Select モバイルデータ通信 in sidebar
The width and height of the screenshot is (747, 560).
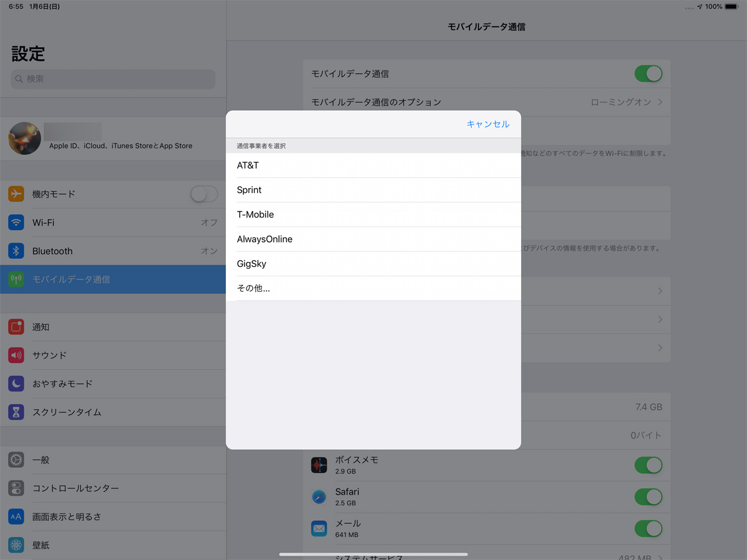[x=113, y=279]
